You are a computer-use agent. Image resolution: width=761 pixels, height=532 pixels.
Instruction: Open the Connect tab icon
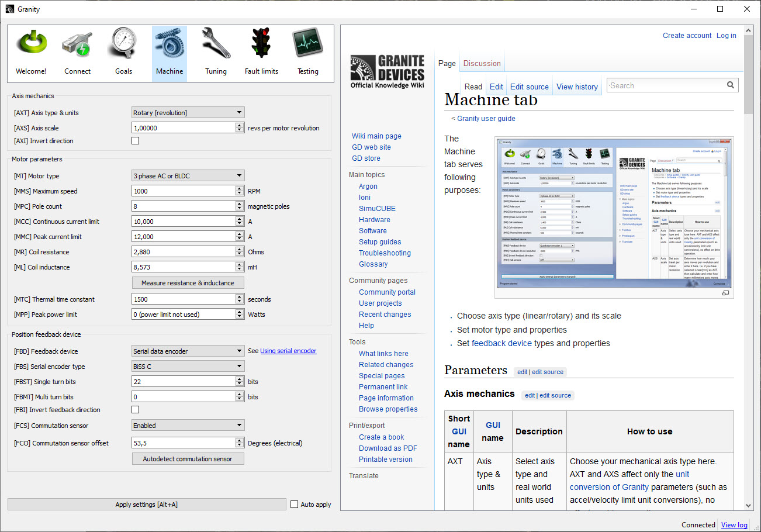pos(77,46)
